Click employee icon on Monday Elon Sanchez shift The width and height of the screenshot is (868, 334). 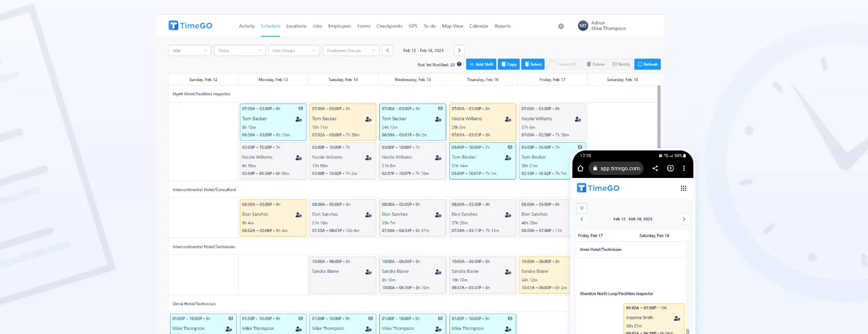[299, 215]
